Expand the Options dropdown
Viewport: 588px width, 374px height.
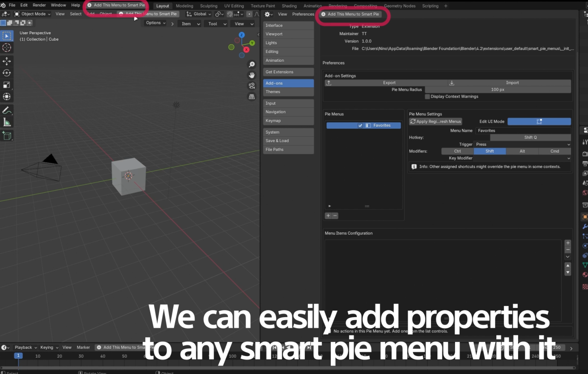[155, 23]
